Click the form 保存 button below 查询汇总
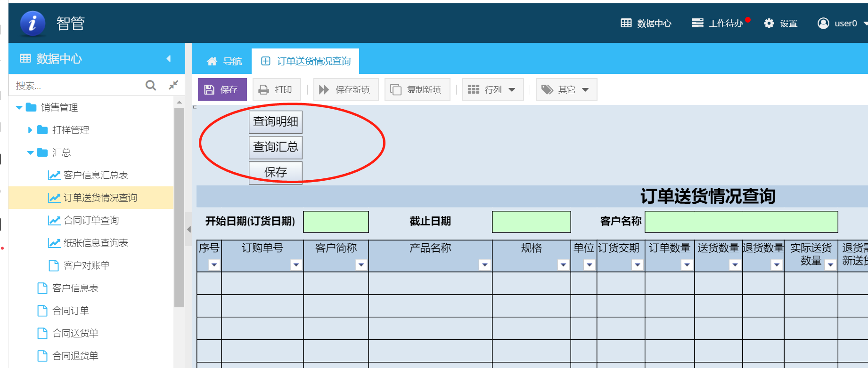 (276, 172)
